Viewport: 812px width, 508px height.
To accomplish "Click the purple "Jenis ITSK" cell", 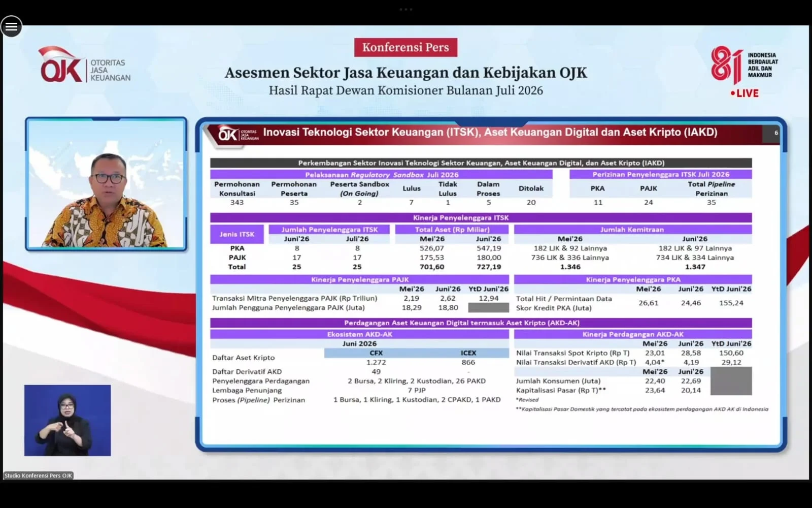I will (237, 234).
